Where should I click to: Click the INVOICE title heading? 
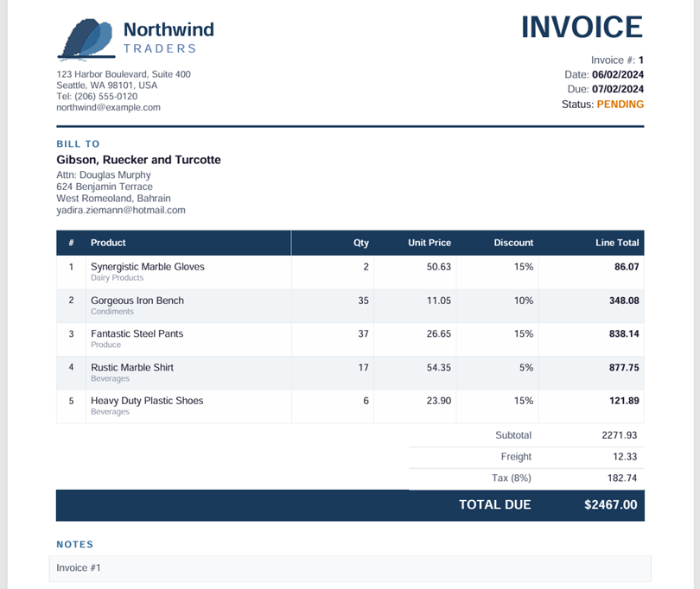582,28
